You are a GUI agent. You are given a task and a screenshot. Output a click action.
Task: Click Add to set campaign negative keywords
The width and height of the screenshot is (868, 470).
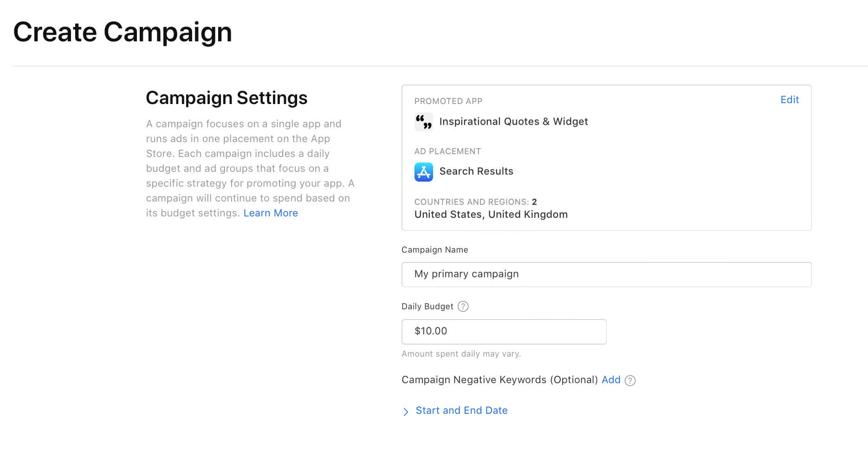[611, 379]
